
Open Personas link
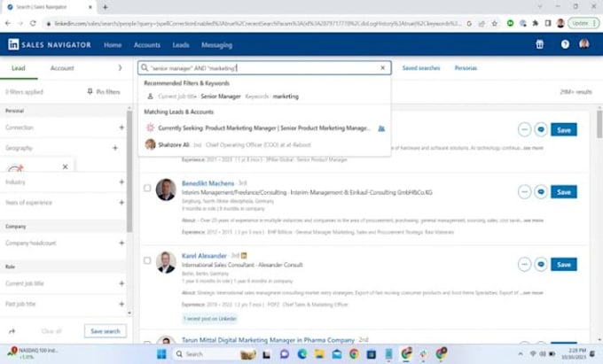tap(466, 68)
